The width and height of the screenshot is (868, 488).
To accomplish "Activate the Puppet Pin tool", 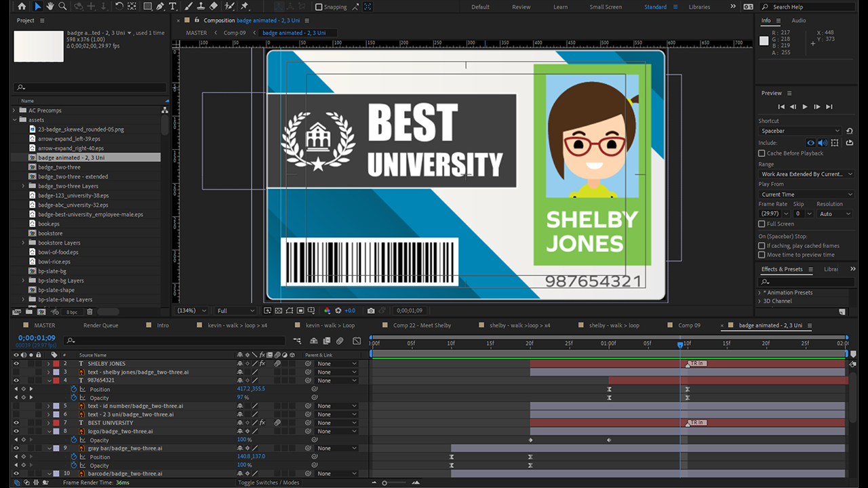I will [244, 6].
